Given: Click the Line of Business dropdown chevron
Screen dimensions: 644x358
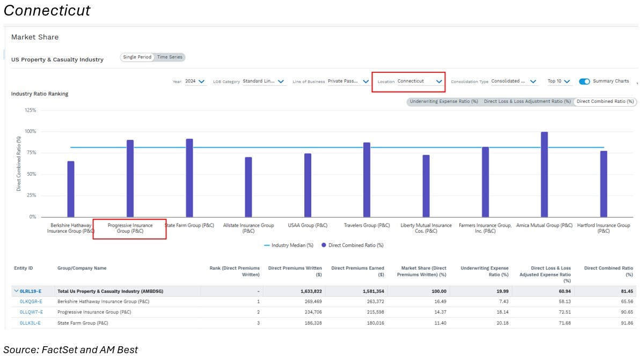Looking at the screenshot, I should 365,81.
